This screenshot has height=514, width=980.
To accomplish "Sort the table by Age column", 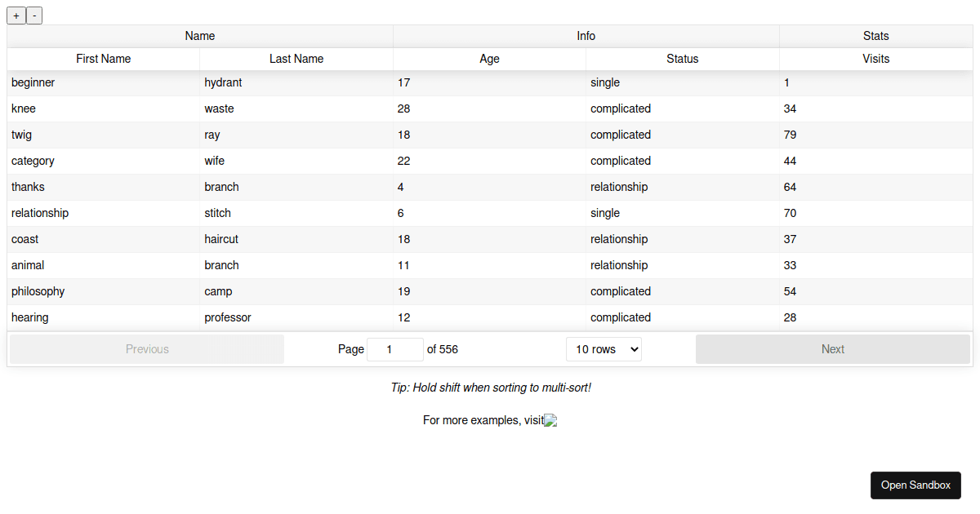I will click(489, 59).
